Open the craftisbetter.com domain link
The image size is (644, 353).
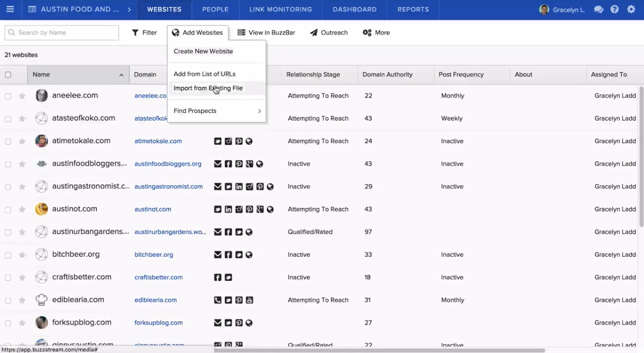(159, 277)
